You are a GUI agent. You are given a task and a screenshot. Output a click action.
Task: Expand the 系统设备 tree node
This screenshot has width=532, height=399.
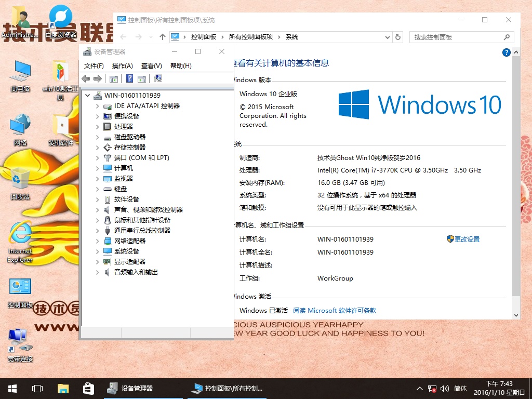[97, 251]
